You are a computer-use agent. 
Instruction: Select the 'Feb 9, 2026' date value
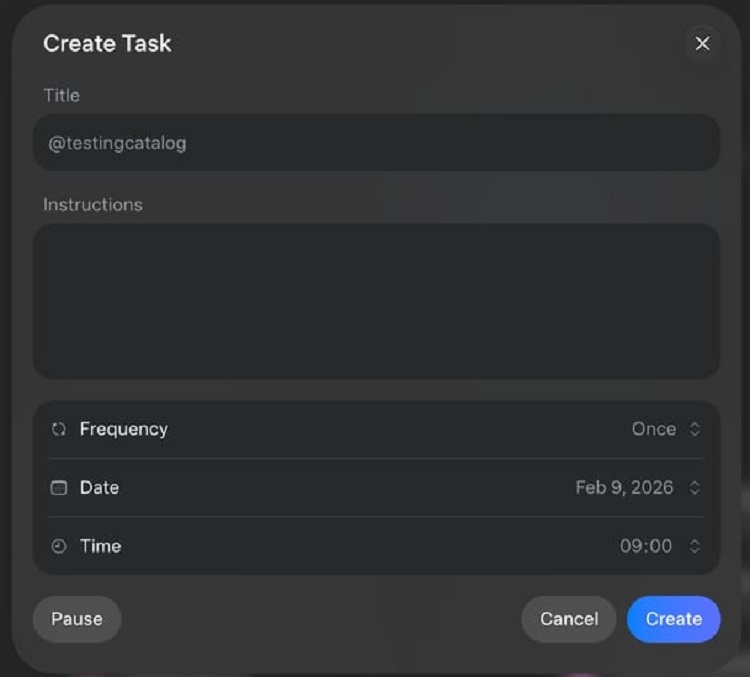[x=624, y=488]
